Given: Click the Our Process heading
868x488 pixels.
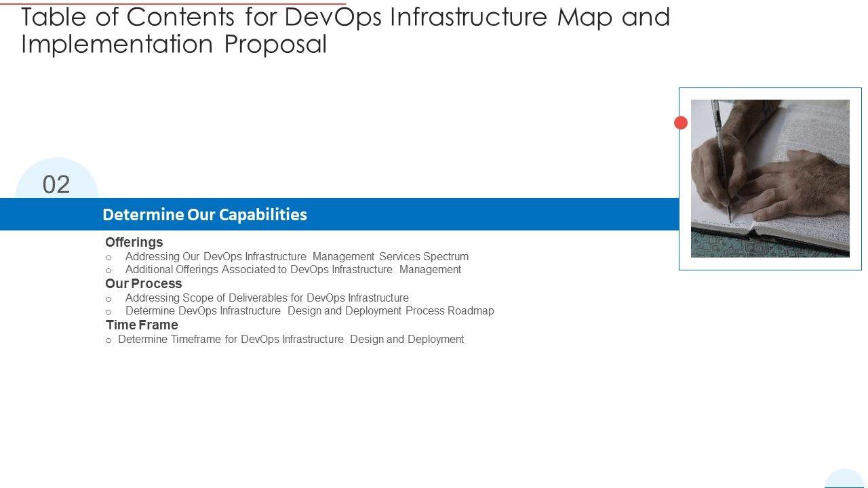Looking at the screenshot, I should (144, 283).
